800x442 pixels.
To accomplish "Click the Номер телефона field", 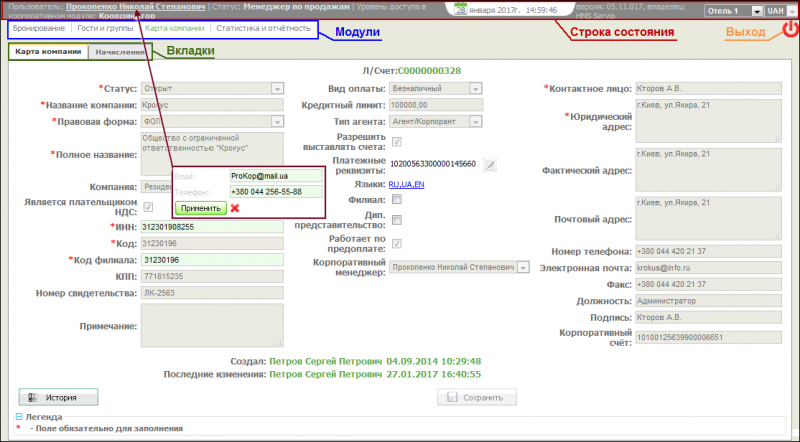I will (708, 251).
